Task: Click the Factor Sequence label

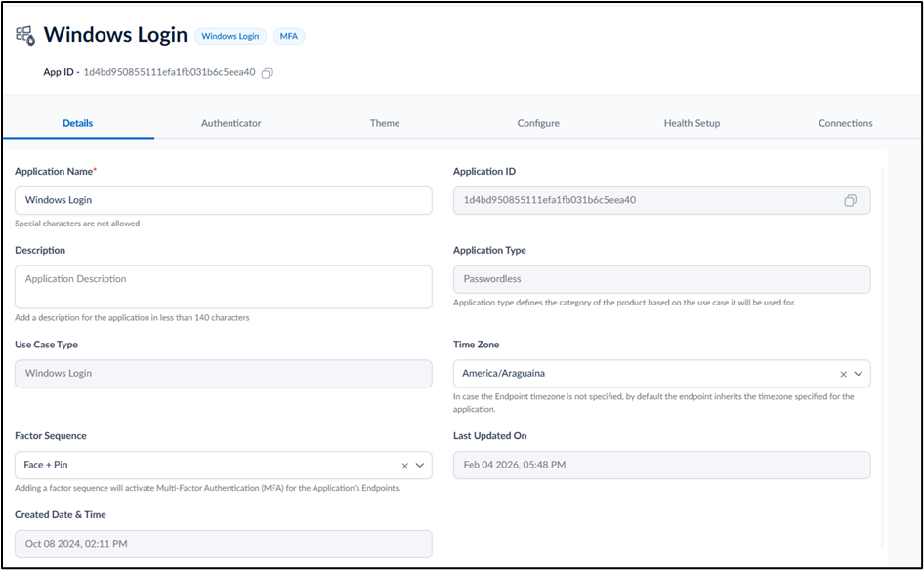Action: (51, 436)
